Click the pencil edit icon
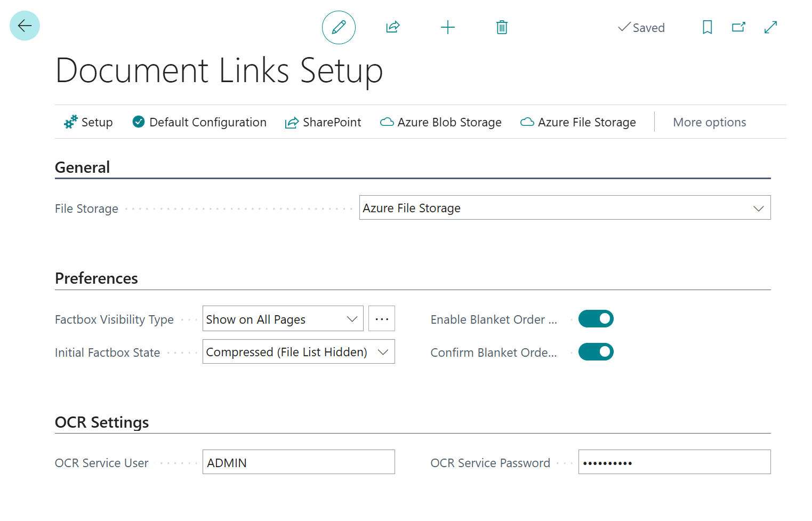The height and width of the screenshot is (521, 812). [339, 27]
